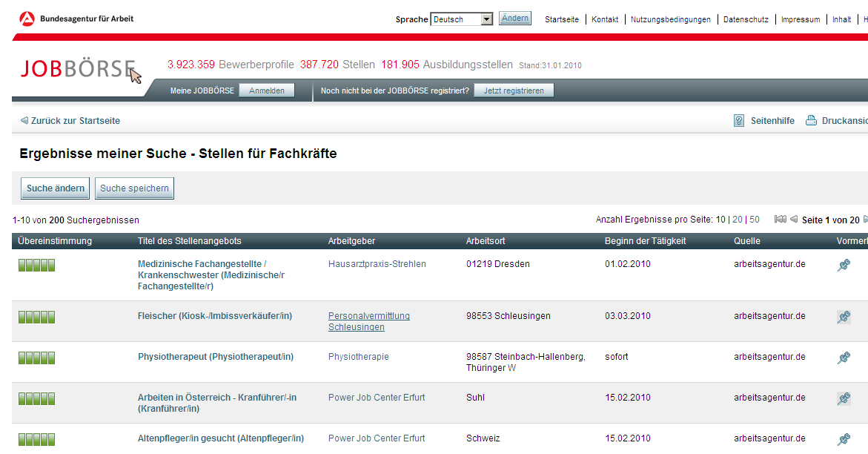Click the Bundesagentur für Arbeit logo

click(x=76, y=19)
